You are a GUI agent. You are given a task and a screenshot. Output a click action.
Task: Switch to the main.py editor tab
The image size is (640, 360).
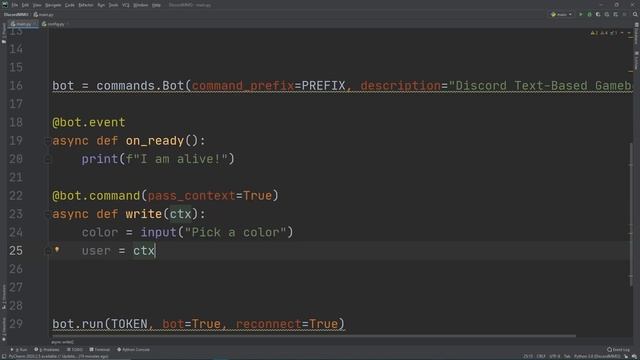pos(23,24)
